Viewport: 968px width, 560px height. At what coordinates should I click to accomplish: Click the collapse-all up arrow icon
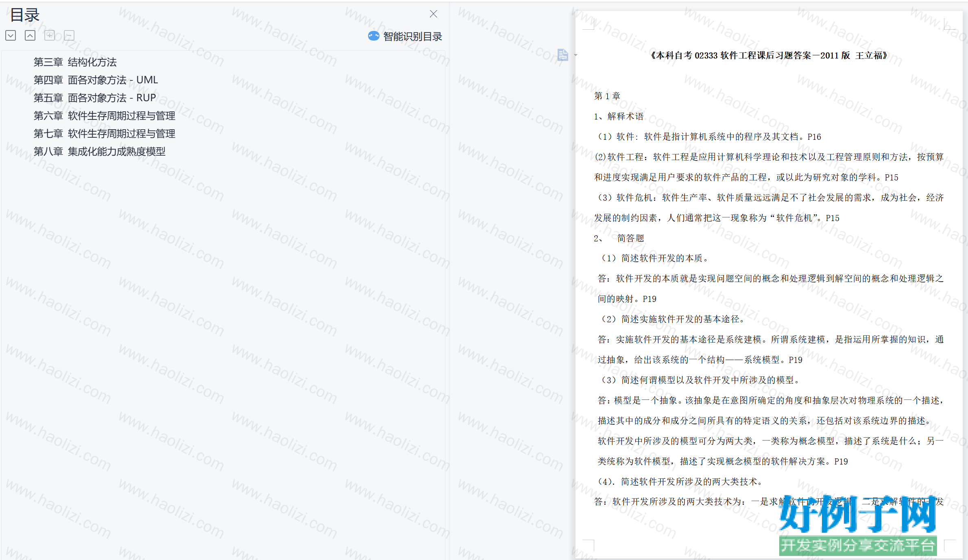click(30, 35)
